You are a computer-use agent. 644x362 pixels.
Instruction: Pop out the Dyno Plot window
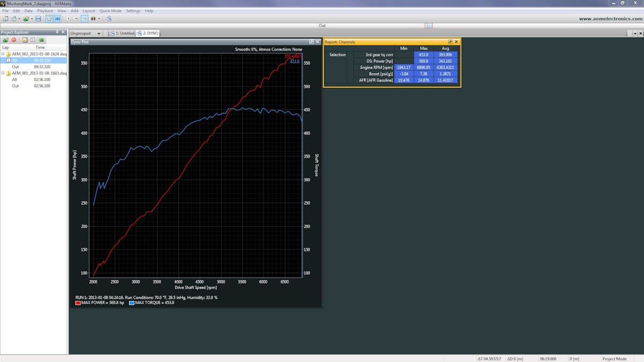pos(311,42)
